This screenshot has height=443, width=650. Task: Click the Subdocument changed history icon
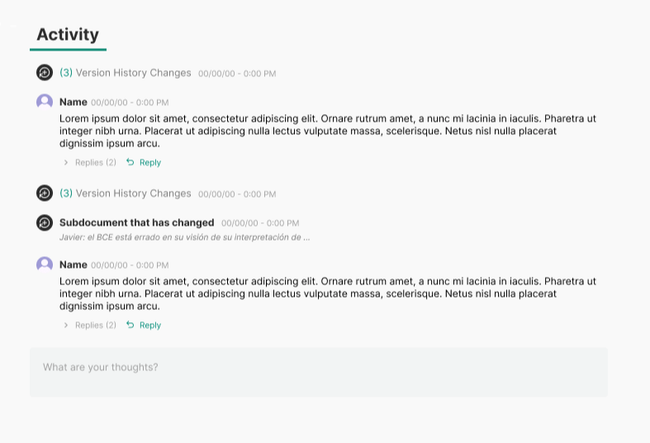44,223
